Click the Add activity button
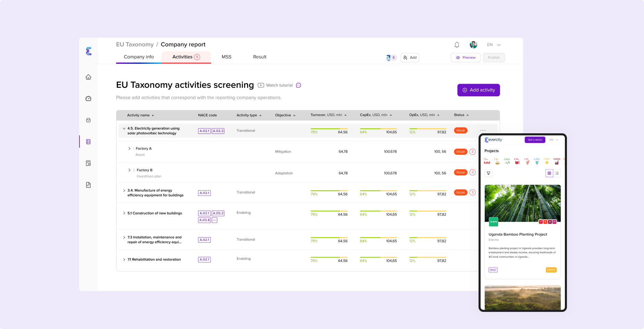The image size is (644, 329). point(479,90)
